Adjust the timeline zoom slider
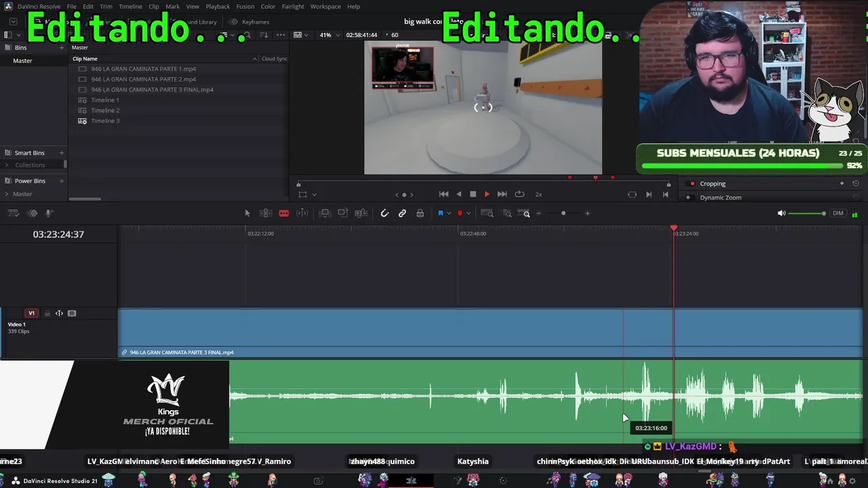 [563, 213]
